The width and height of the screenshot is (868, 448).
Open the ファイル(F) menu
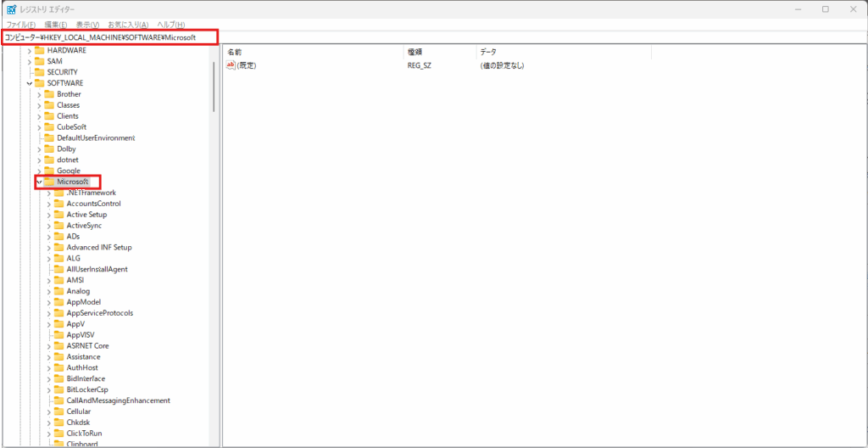21,25
